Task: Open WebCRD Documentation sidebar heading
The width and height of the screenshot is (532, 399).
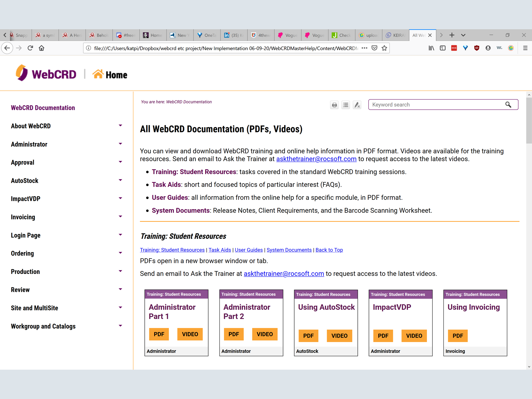Action: point(43,108)
